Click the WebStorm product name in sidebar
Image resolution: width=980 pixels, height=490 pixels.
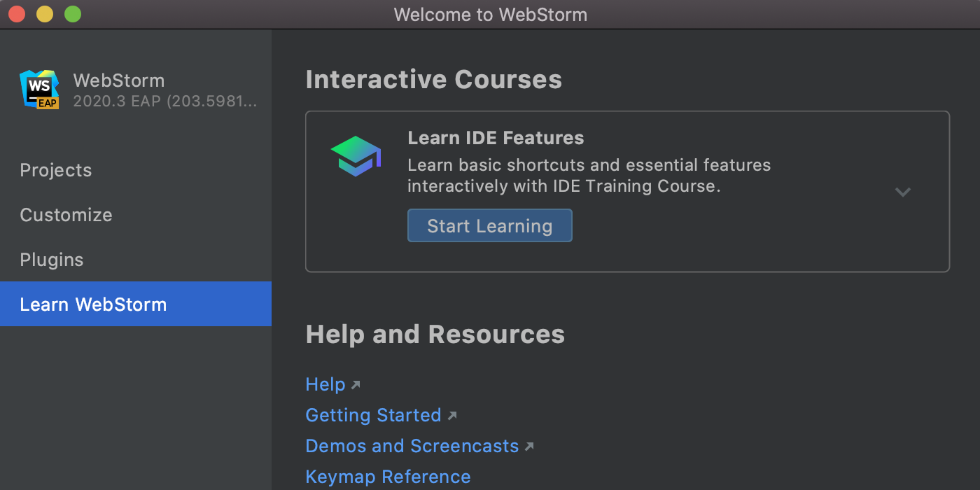click(119, 80)
